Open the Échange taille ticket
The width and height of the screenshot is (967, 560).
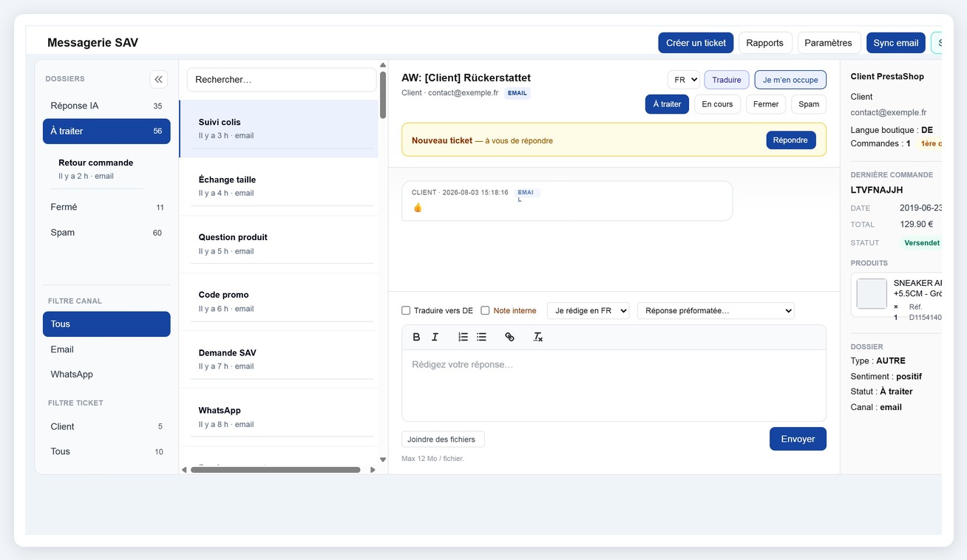(x=279, y=186)
